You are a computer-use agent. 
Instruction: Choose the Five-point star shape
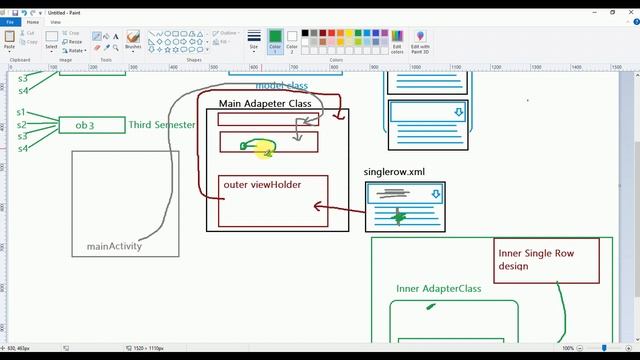click(x=168, y=49)
